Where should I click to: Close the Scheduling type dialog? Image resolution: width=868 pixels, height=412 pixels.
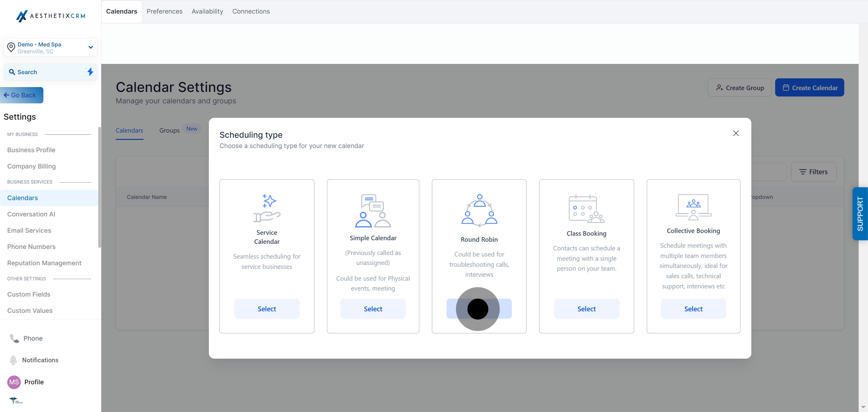pyautogui.click(x=736, y=134)
